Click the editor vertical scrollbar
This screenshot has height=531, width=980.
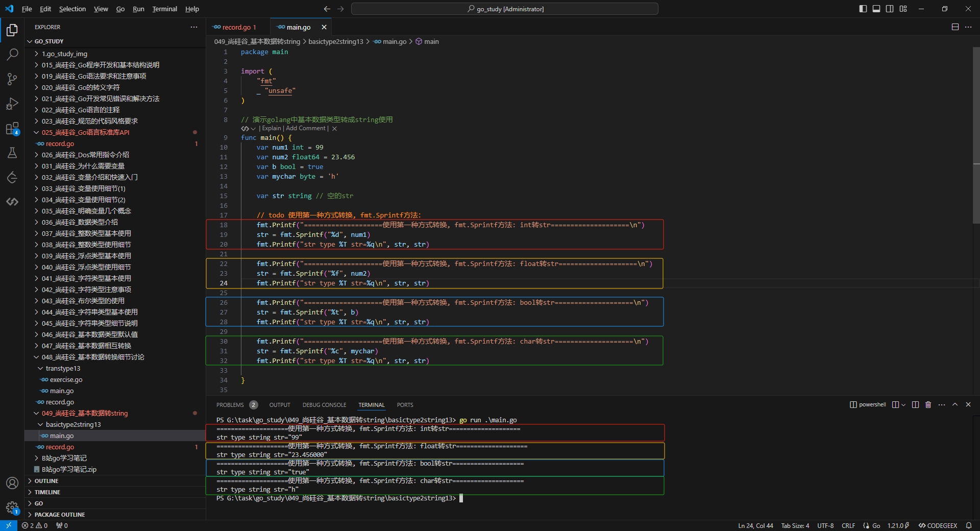[x=975, y=135]
